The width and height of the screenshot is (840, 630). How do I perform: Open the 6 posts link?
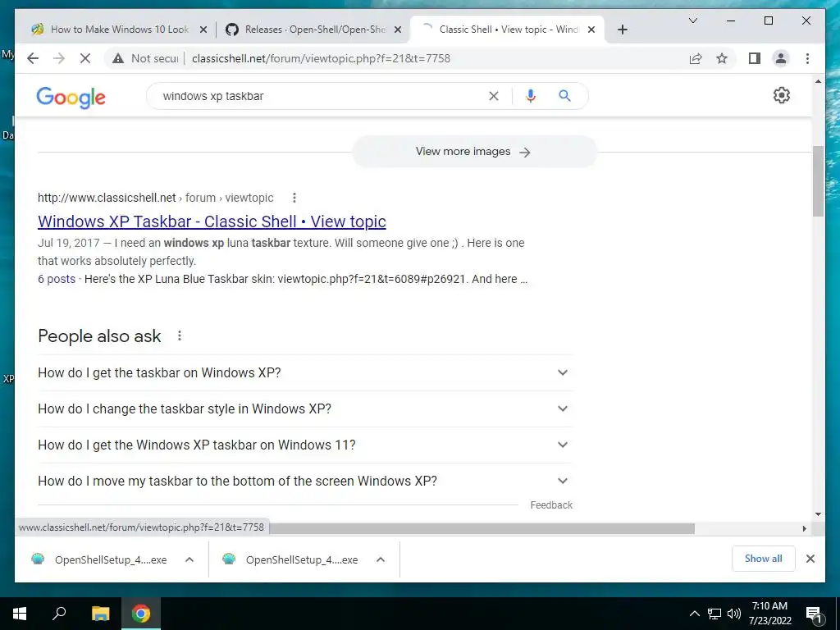tap(57, 279)
